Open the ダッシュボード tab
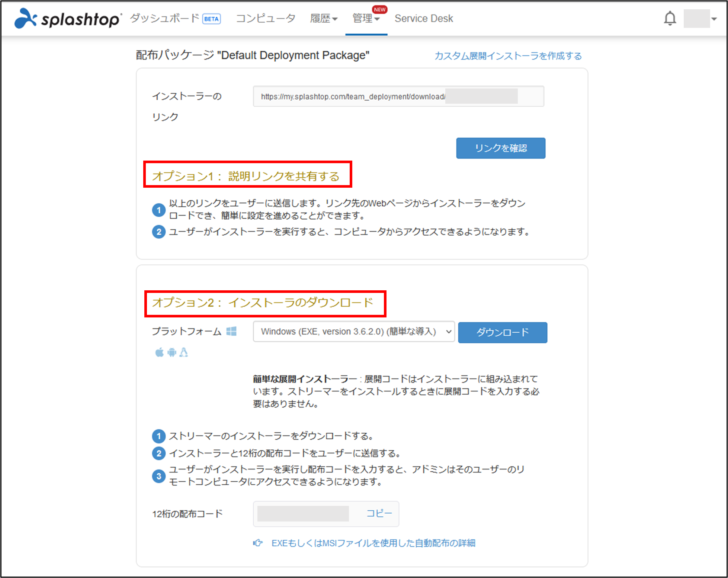728x578 pixels. [164, 18]
